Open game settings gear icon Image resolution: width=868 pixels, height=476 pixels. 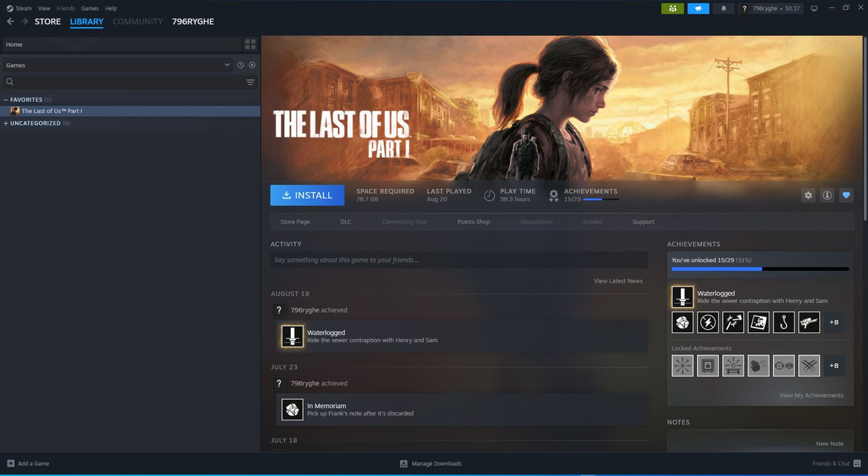pos(808,195)
